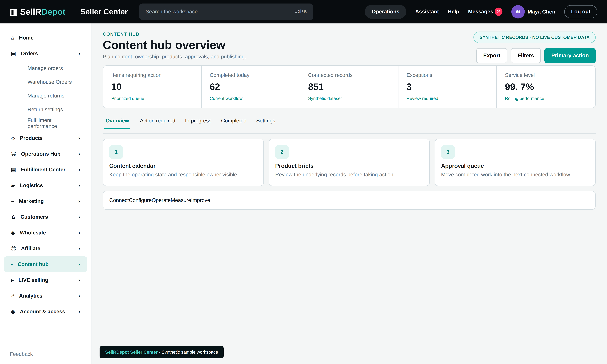Switch to the Overview tab
Image resolution: width=607 pixels, height=364 pixels.
117,121
